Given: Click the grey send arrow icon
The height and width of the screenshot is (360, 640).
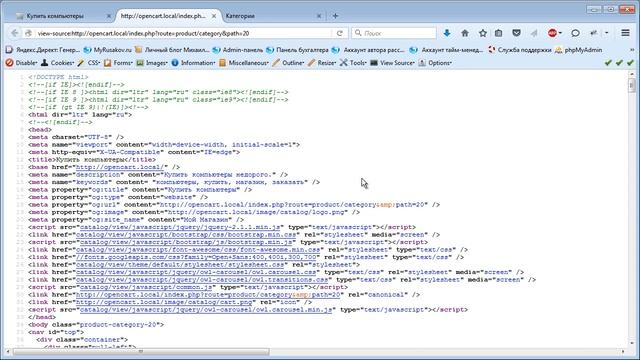Looking at the screenshot, I should point(534,33).
